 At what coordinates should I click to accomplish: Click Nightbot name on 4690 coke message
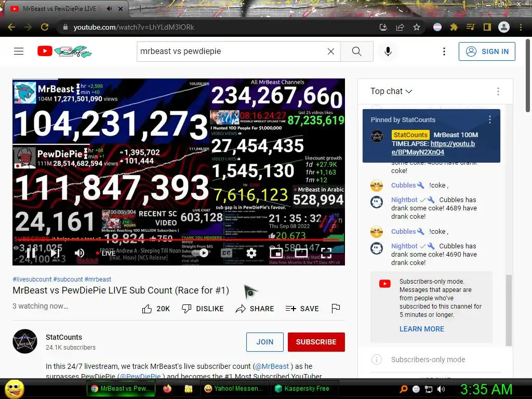[x=404, y=246]
